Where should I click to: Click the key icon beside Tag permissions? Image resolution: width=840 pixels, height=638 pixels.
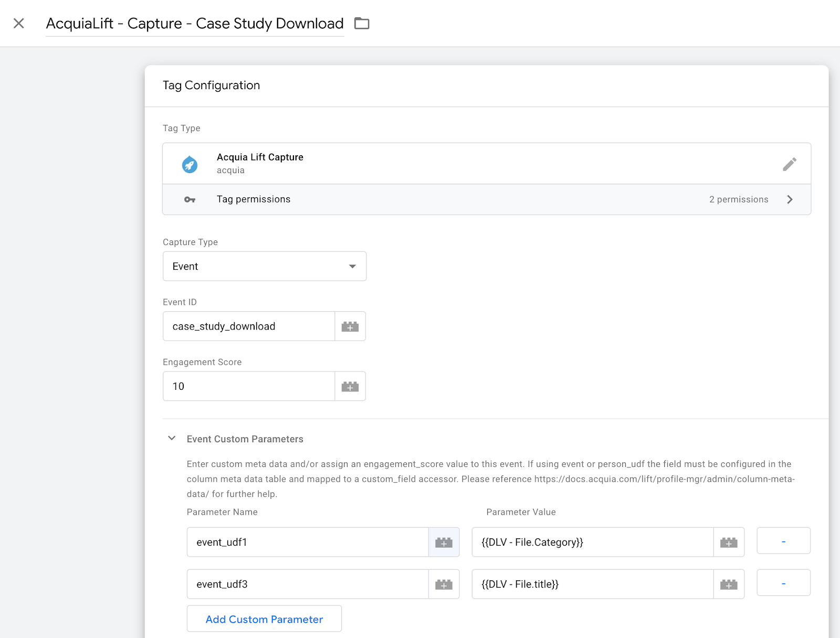(190, 199)
